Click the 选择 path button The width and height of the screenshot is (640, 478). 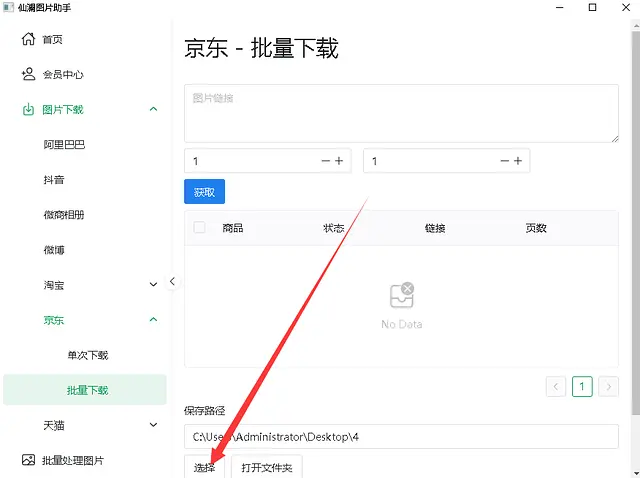pyautogui.click(x=204, y=467)
